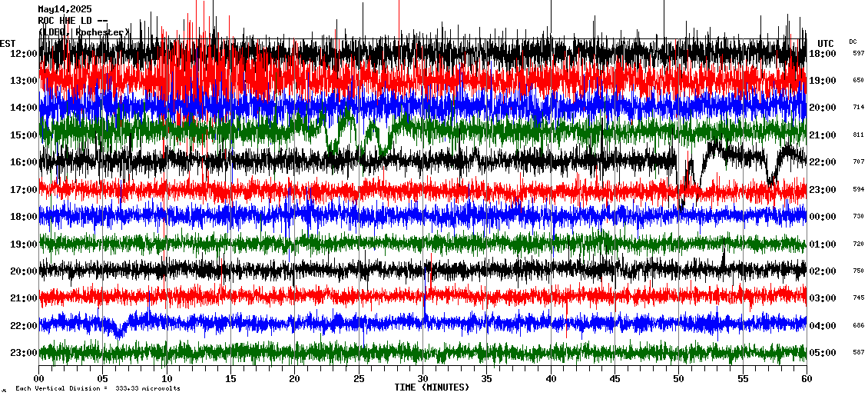The height and width of the screenshot is (399, 868).
Task: Select the 45 minute axis tick label
Action: (x=615, y=378)
